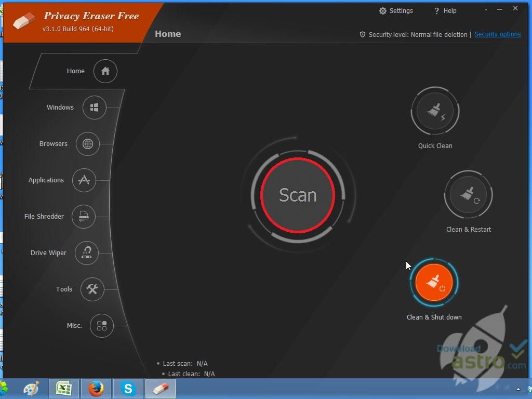Select the Home menu label

76,71
